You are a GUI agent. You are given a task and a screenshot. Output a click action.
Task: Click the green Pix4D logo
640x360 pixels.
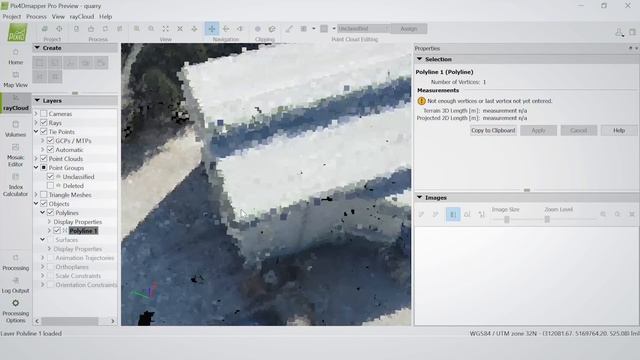pos(17,32)
